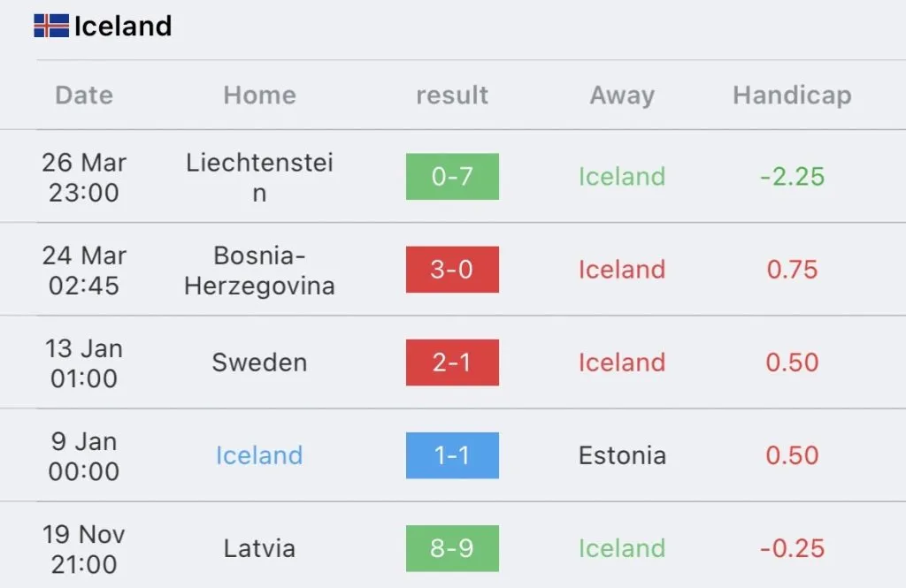Open the Sweden team link

(259, 363)
